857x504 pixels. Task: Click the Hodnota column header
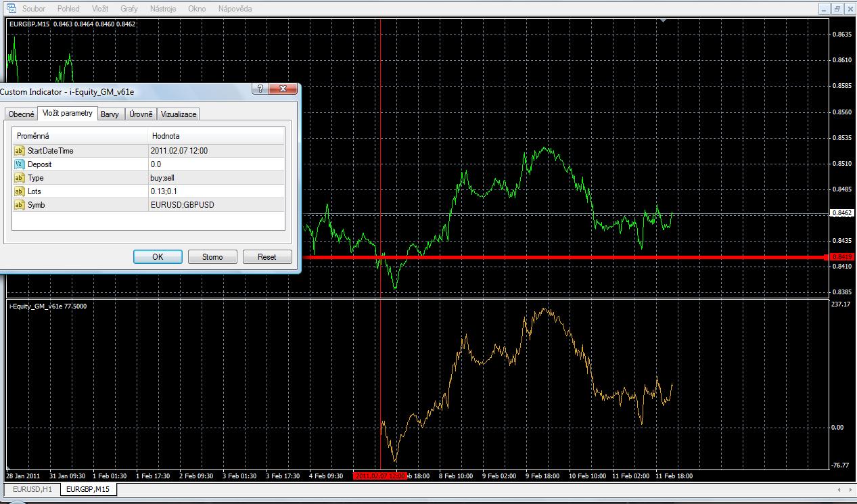point(216,136)
